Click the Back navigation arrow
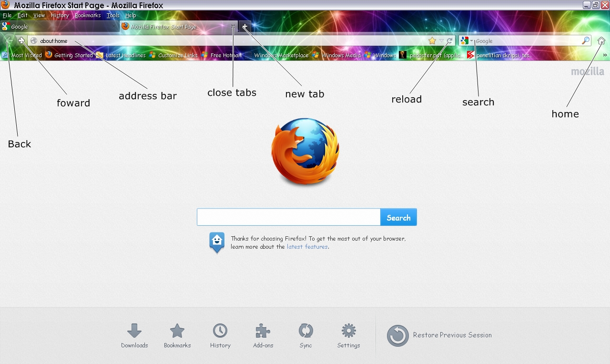Image resolution: width=610 pixels, height=364 pixels. pos(8,40)
